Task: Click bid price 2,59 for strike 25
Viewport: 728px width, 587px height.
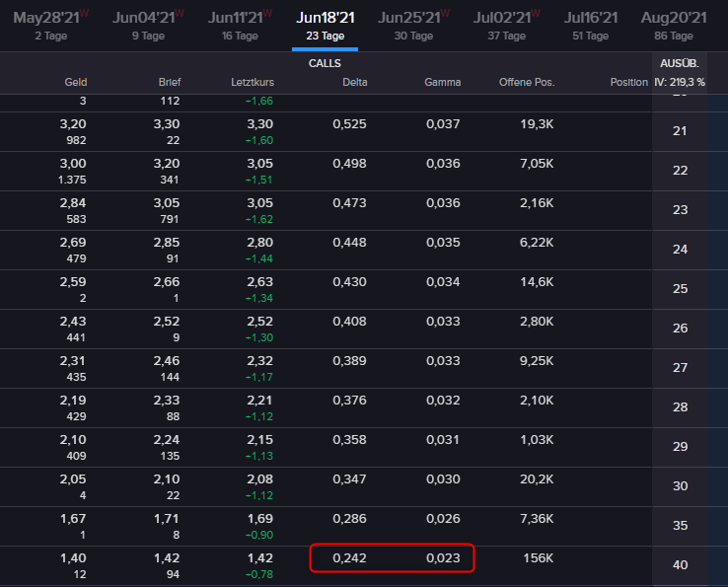Action: (x=73, y=282)
